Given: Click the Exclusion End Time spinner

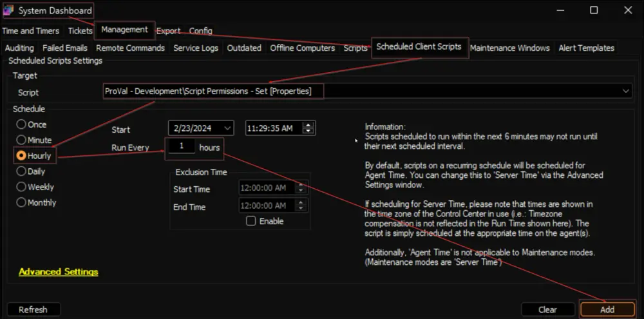Looking at the screenshot, I should click(x=301, y=206).
